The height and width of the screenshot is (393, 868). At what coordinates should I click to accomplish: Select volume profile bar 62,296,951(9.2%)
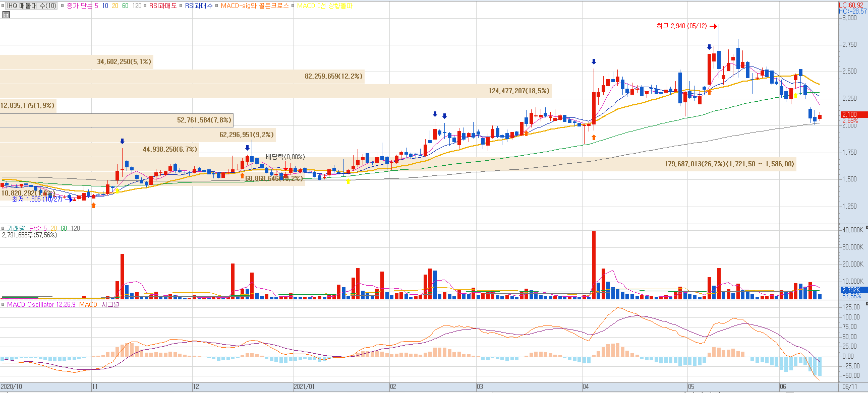138,135
